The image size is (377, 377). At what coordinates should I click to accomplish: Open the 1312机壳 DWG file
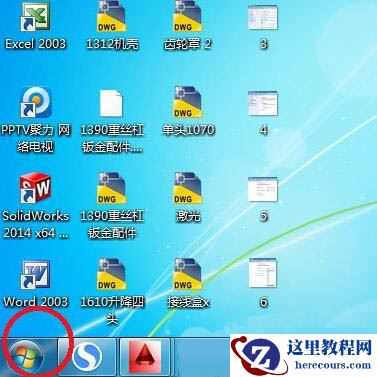tap(111, 17)
